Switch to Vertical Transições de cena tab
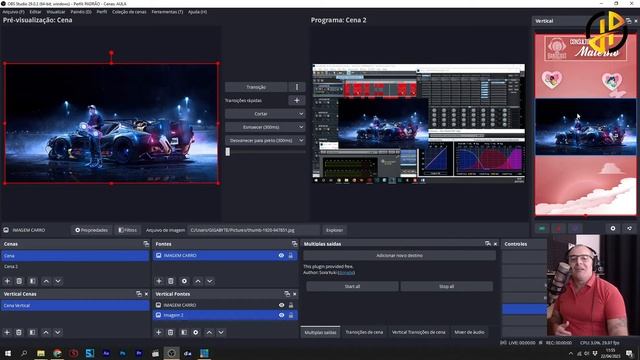The width and height of the screenshot is (640, 360). [418, 332]
